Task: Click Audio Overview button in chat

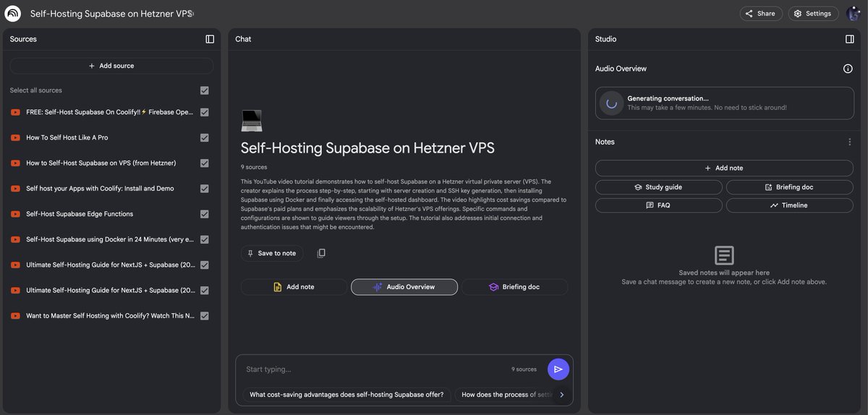Action: click(404, 287)
